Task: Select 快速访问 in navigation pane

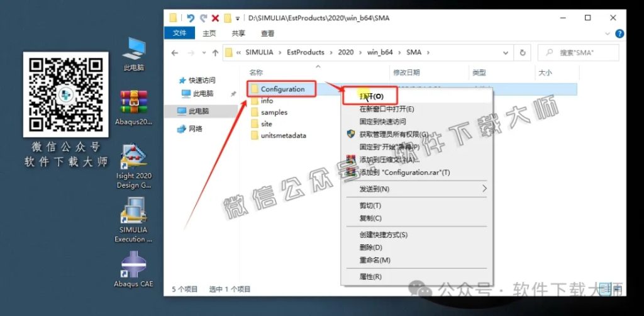Action: click(197, 80)
